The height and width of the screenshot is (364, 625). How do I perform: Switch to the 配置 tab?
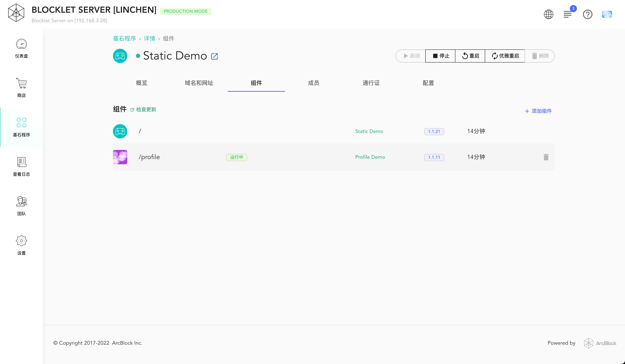428,83
